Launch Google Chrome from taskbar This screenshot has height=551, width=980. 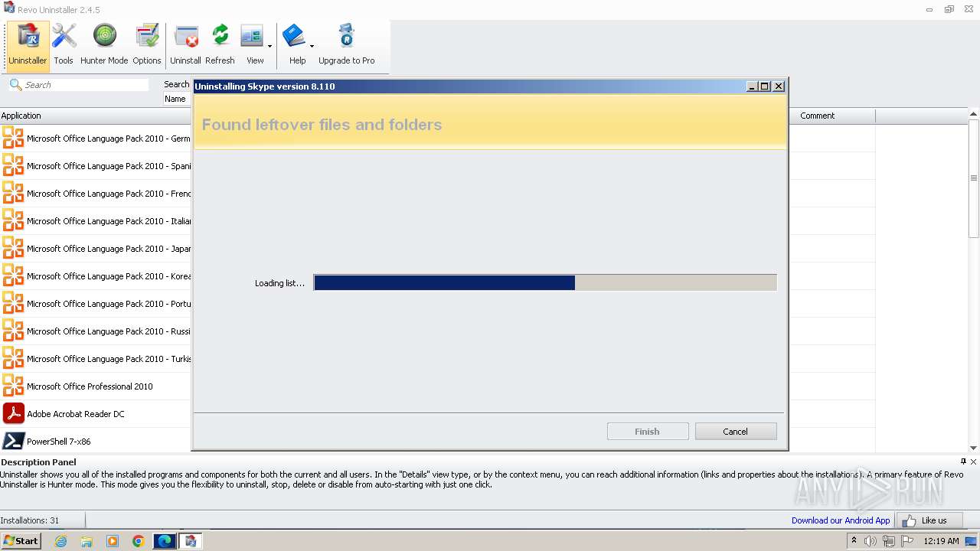[139, 541]
